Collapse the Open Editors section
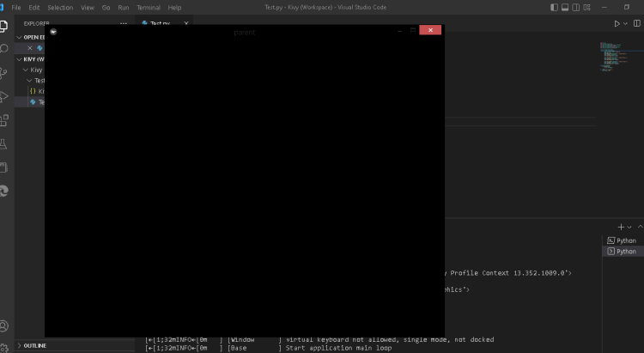 pos(19,38)
